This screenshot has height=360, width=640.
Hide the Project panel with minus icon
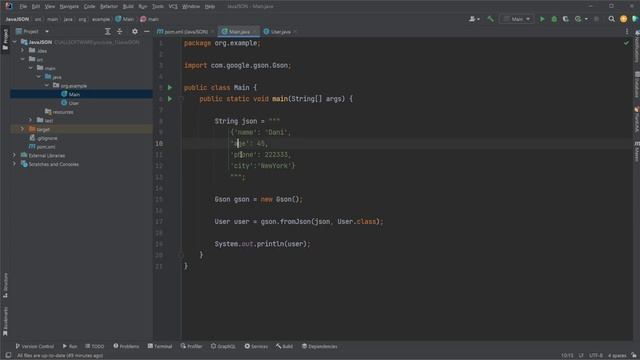point(147,31)
